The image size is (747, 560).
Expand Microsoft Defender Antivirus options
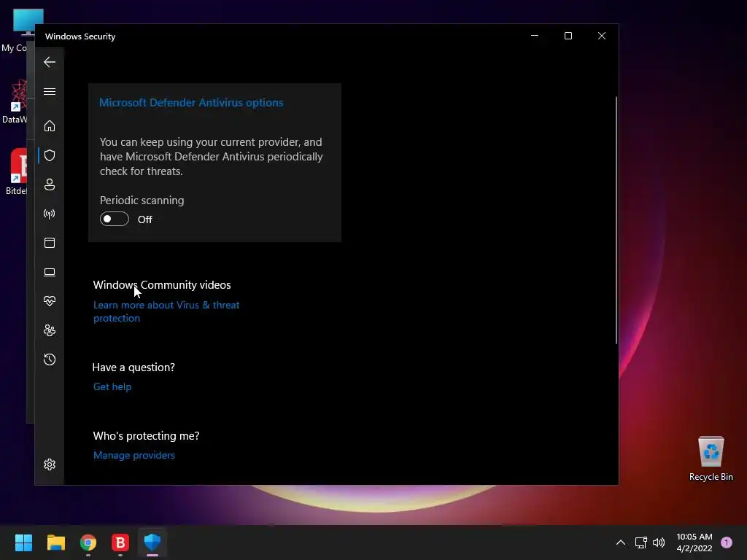(191, 102)
